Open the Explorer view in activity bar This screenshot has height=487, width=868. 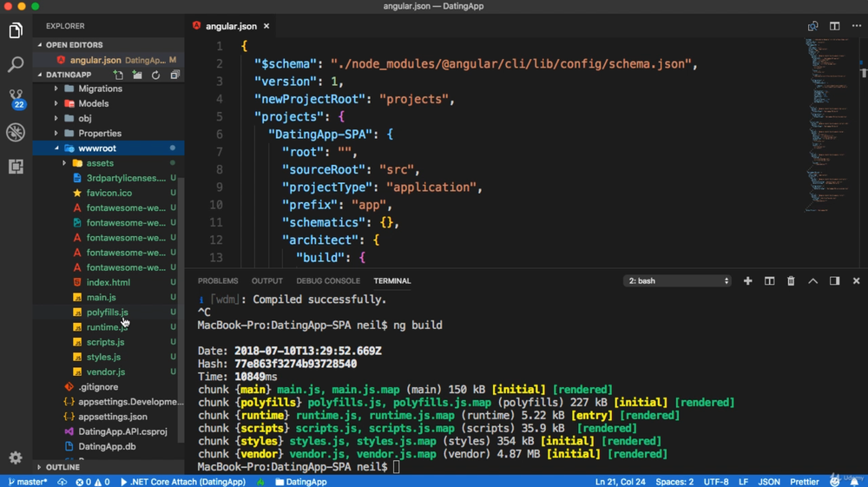coord(16,30)
